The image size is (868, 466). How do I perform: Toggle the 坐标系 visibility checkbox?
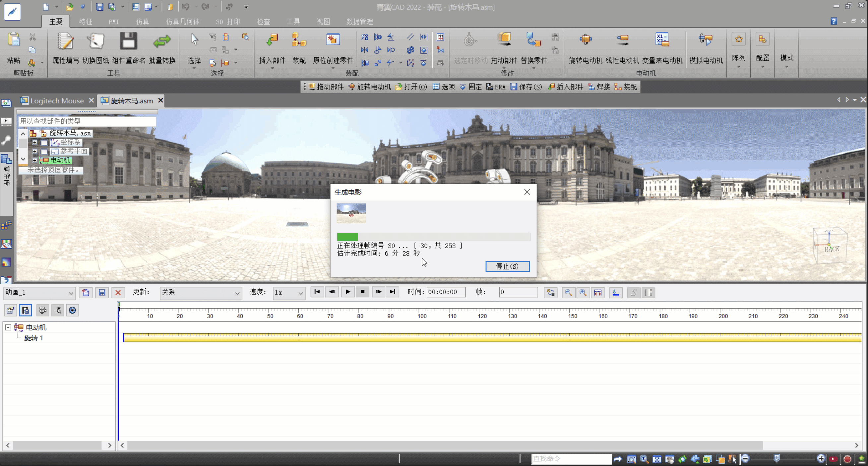pyautogui.click(x=44, y=143)
